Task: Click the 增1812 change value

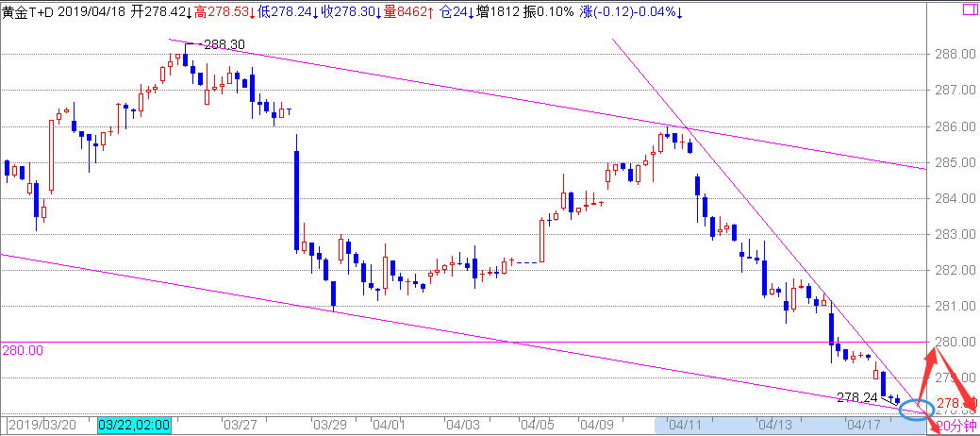Action: tap(497, 12)
